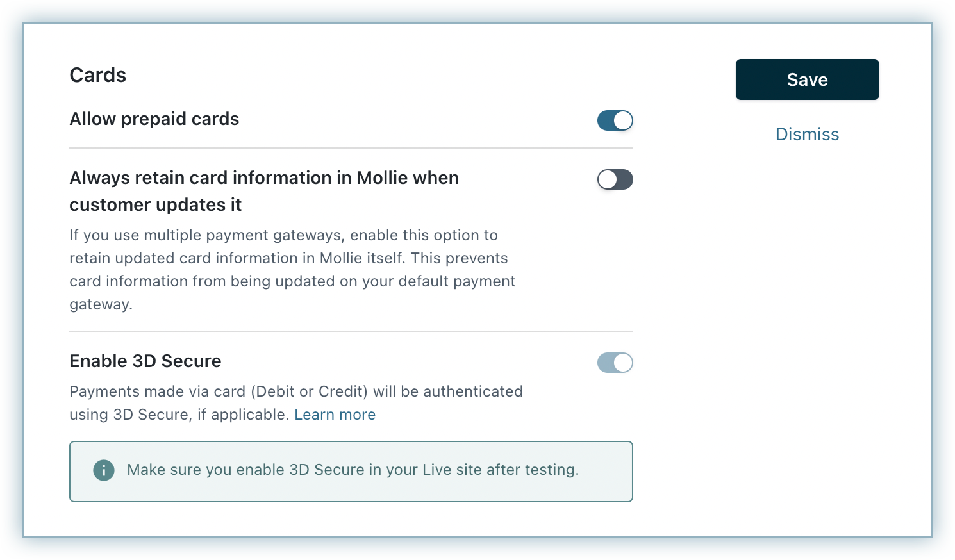Click the divider line below Allow prepaid cards
This screenshot has height=560, width=955.
click(351, 148)
